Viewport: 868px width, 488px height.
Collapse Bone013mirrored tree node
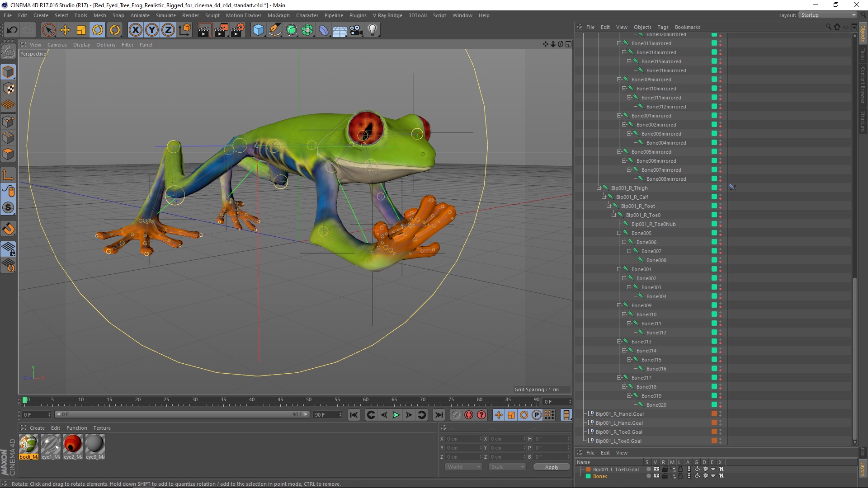619,43
